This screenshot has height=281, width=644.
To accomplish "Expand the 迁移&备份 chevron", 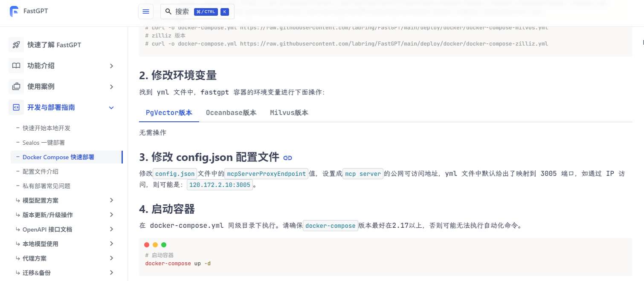I will click(111, 272).
